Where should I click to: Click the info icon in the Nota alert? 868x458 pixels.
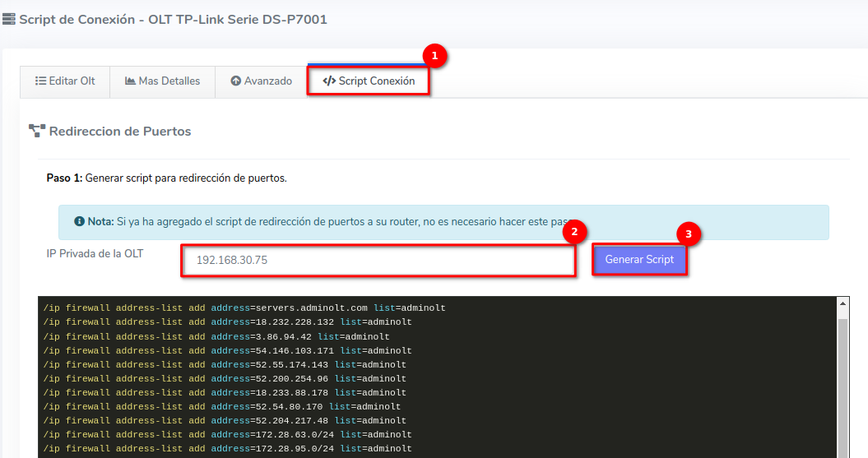[79, 222]
